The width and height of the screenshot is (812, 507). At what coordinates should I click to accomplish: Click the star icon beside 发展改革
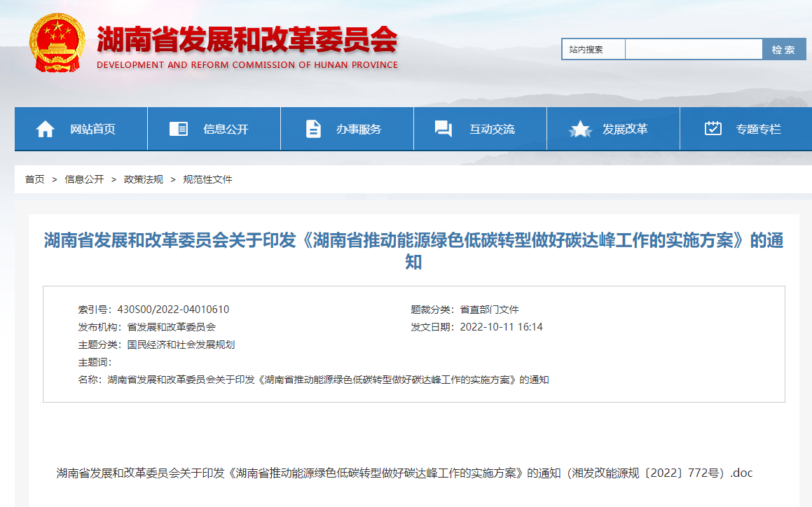579,128
